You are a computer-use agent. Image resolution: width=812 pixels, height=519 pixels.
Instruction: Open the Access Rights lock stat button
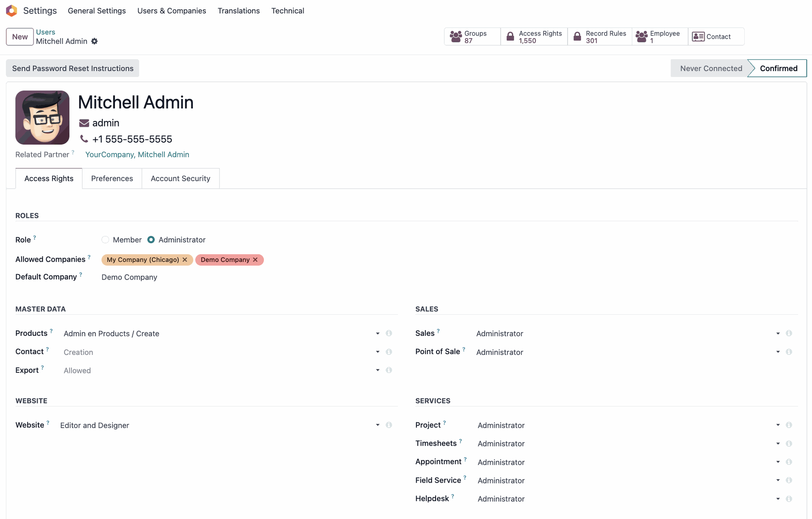click(534, 37)
